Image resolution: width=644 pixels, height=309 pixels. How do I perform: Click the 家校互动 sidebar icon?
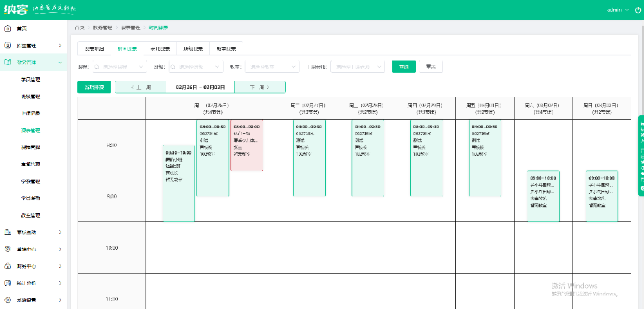[x=7, y=232]
